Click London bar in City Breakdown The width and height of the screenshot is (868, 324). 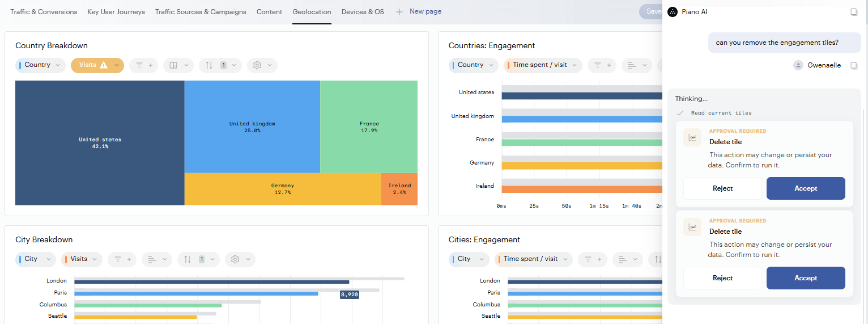pyautogui.click(x=212, y=282)
